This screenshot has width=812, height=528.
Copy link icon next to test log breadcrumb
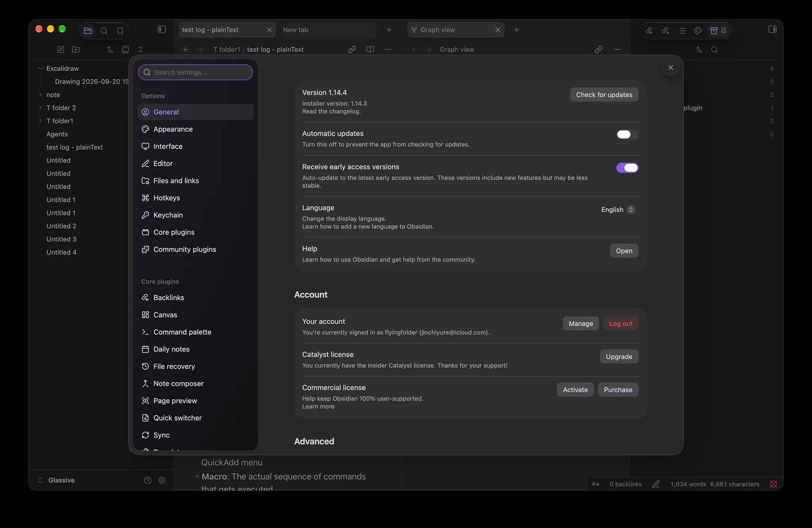pyautogui.click(x=352, y=50)
